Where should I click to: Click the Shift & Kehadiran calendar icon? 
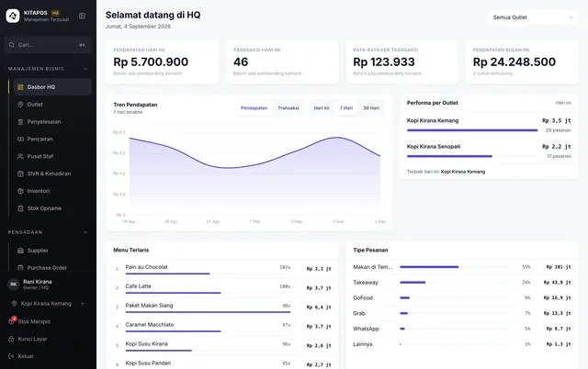20,173
